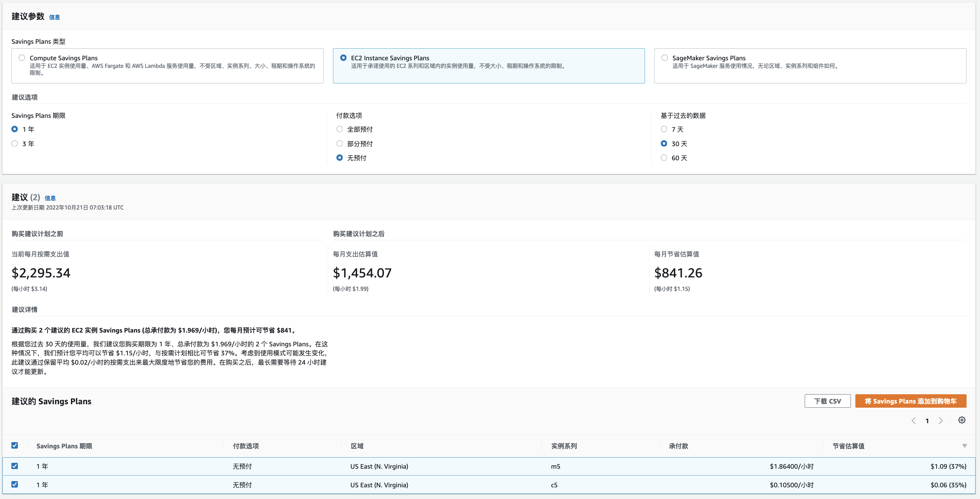
Task: Select Compute Savings Plans type
Action: click(x=22, y=57)
